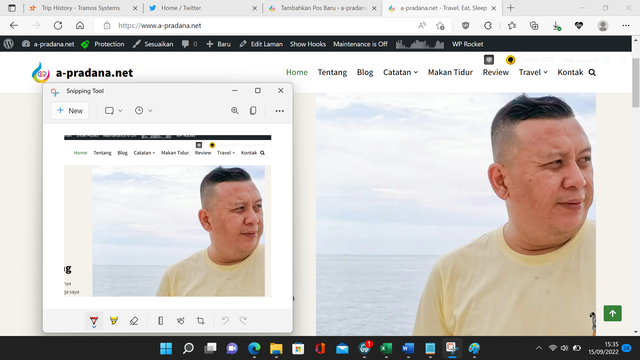Screen dimensions: 640x360
Task: Open the Review page
Action: pos(496,72)
